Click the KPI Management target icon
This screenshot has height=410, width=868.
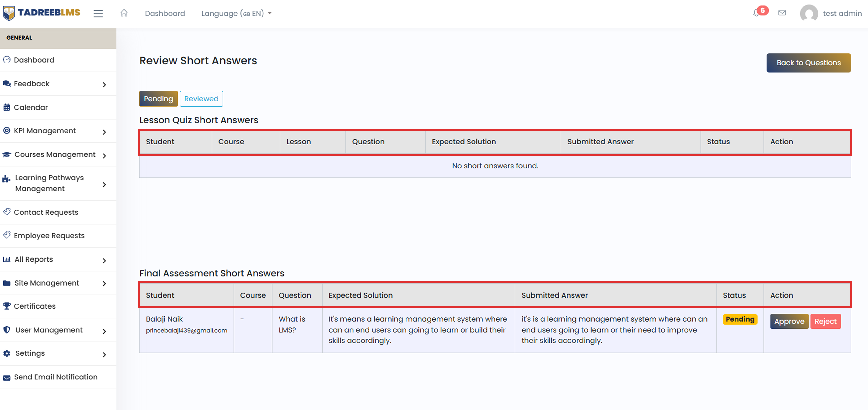click(7, 130)
